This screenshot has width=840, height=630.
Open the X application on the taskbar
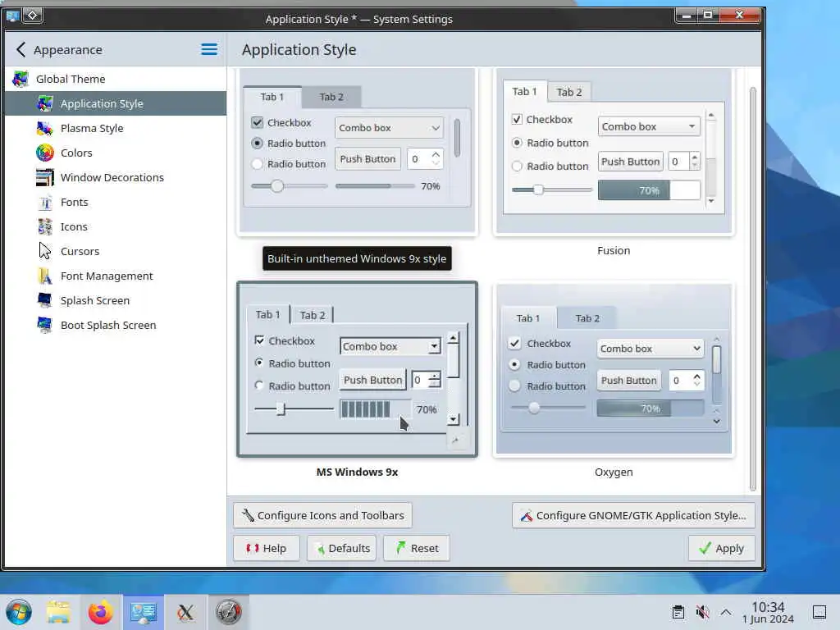185,612
